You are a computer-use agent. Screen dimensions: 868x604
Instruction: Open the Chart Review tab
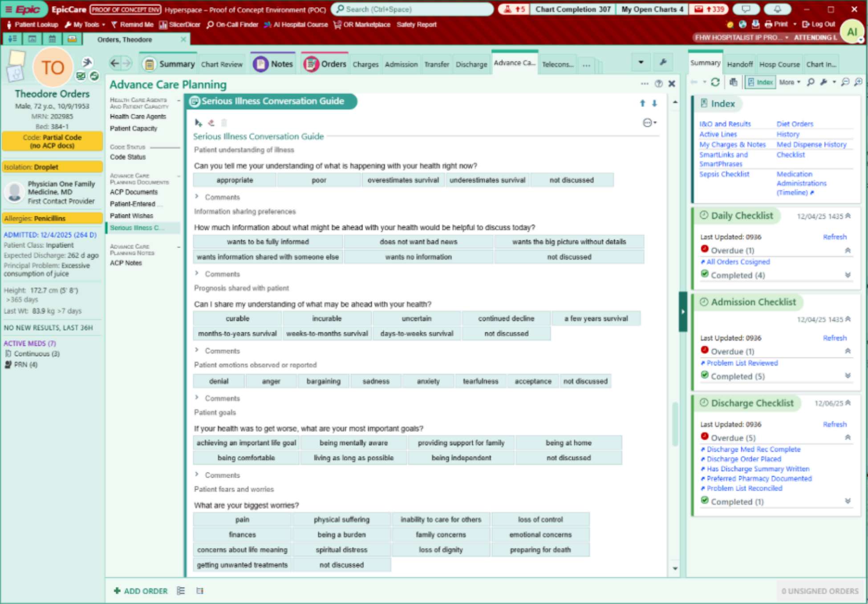222,65
